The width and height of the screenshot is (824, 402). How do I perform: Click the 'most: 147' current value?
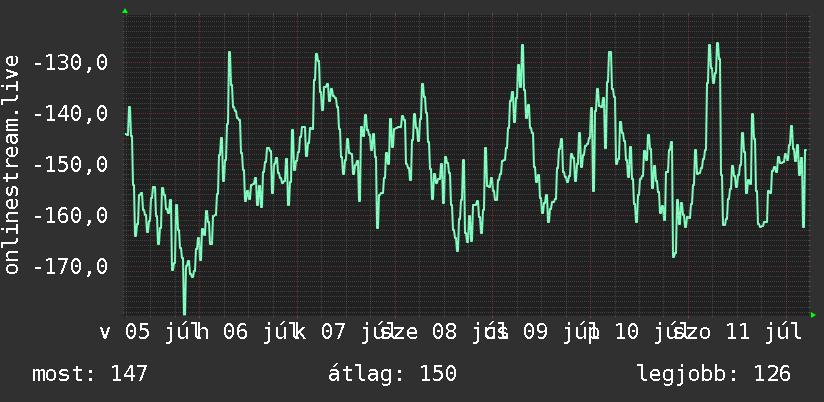coord(90,374)
